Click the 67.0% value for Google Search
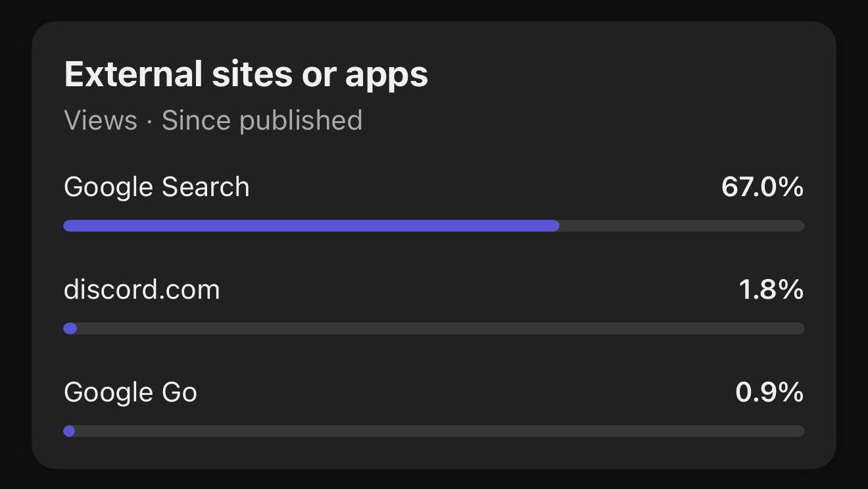The image size is (868, 489). tap(762, 187)
